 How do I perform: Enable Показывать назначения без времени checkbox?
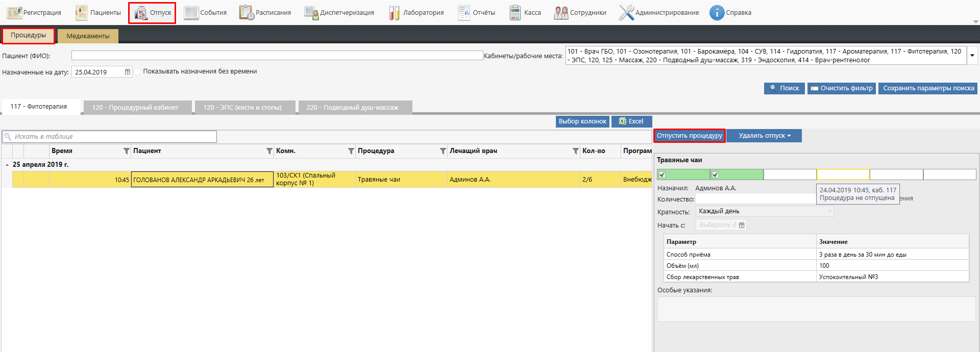[138, 71]
